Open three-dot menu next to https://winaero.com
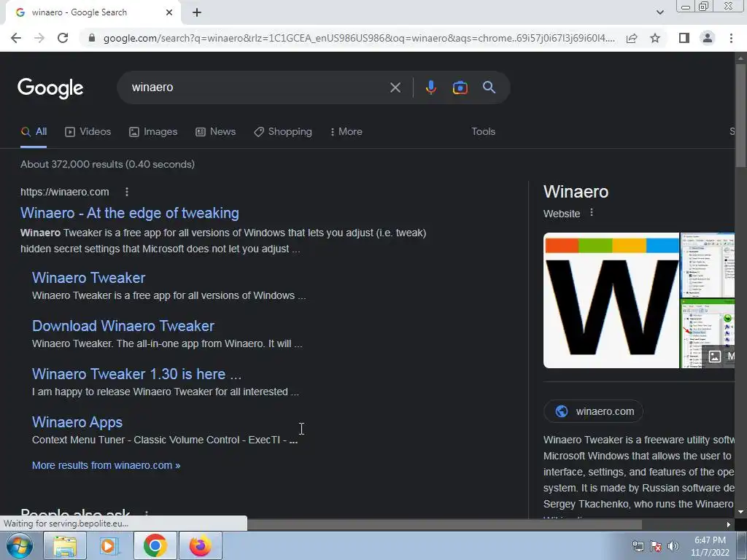The image size is (747, 560). tap(127, 192)
